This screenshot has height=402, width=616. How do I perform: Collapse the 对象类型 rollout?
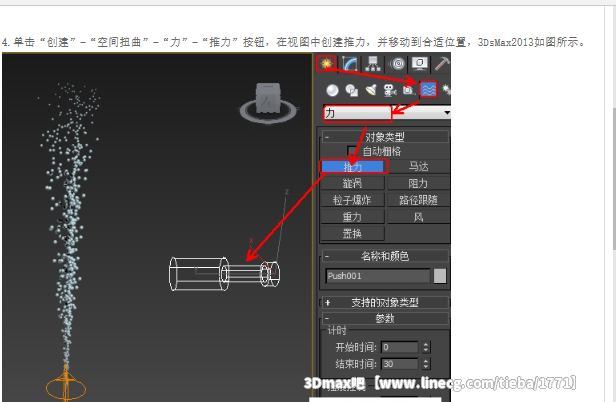[x=385, y=137]
